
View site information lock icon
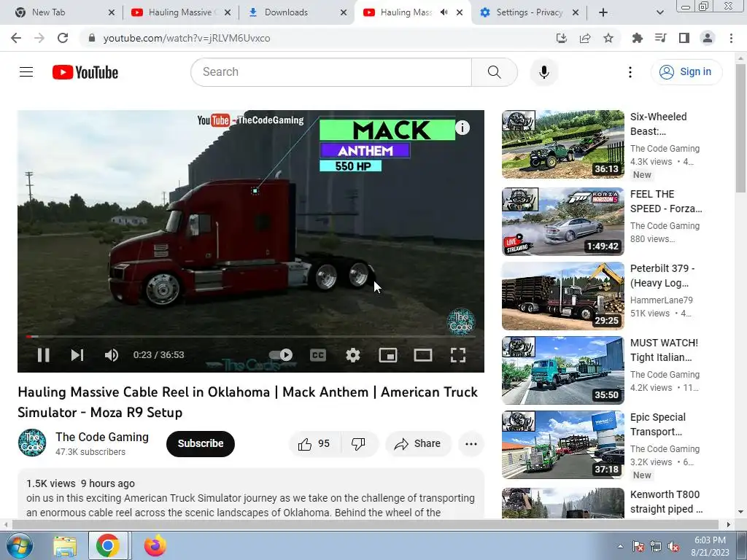[92, 38]
